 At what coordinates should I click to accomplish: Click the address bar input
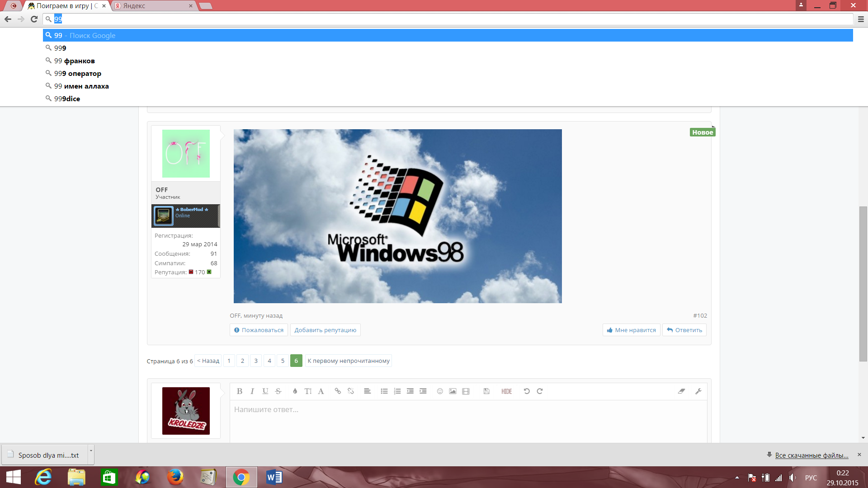448,19
